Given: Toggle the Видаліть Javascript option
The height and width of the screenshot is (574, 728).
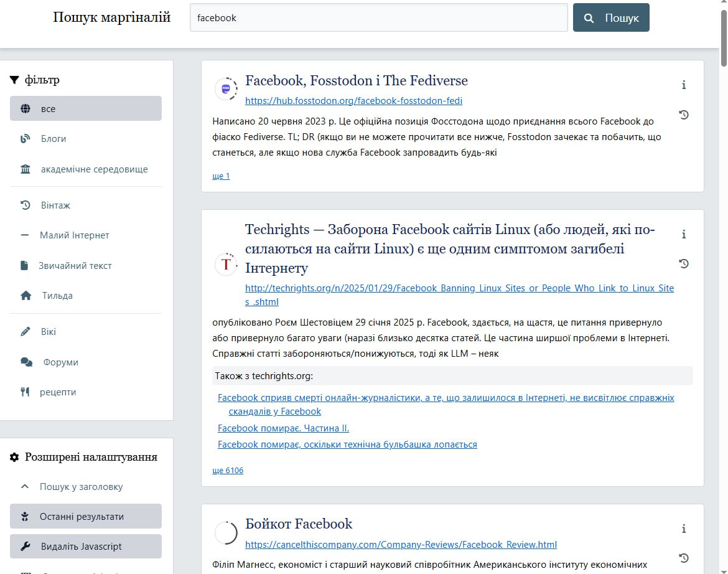Looking at the screenshot, I should (85, 546).
